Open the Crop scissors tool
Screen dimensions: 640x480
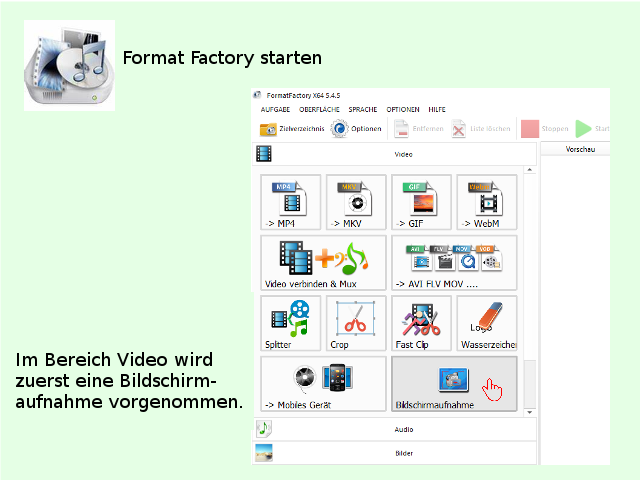[x=356, y=323]
